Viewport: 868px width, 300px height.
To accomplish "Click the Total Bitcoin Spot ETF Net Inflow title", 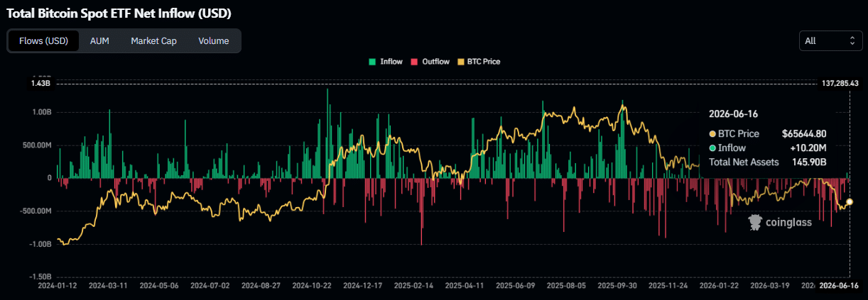I will coord(119,13).
